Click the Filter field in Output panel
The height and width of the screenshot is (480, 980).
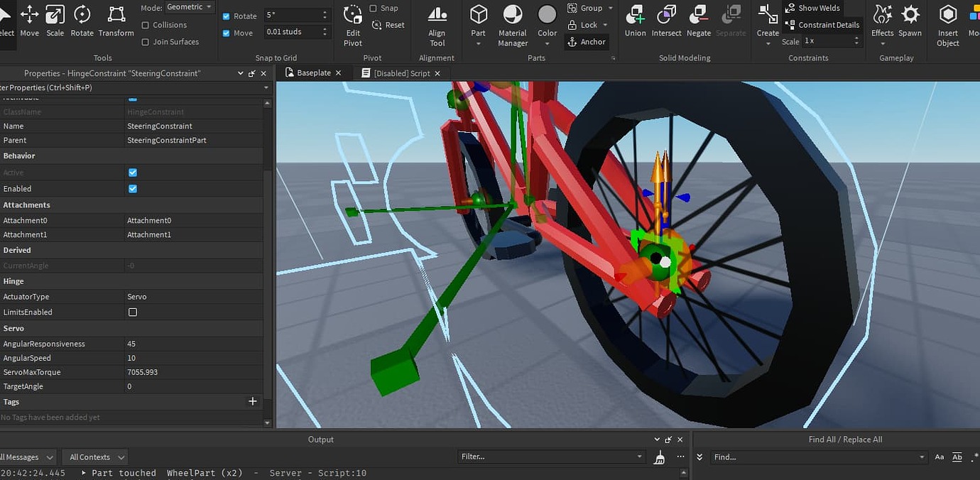550,457
